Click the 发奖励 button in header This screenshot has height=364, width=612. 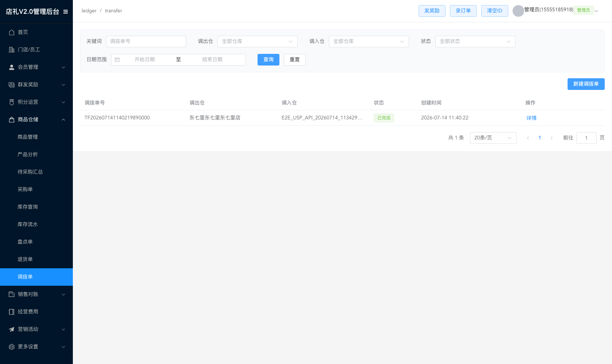click(x=432, y=11)
